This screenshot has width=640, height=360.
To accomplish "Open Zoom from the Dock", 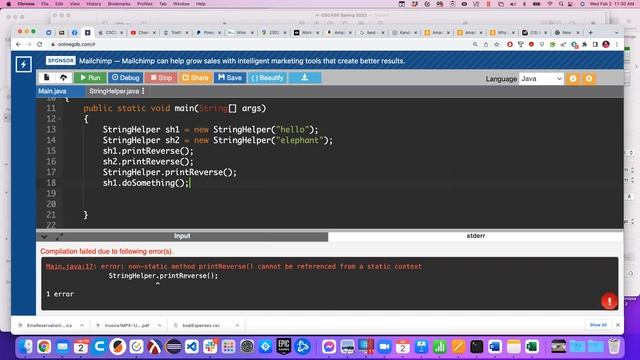I will click(384, 347).
